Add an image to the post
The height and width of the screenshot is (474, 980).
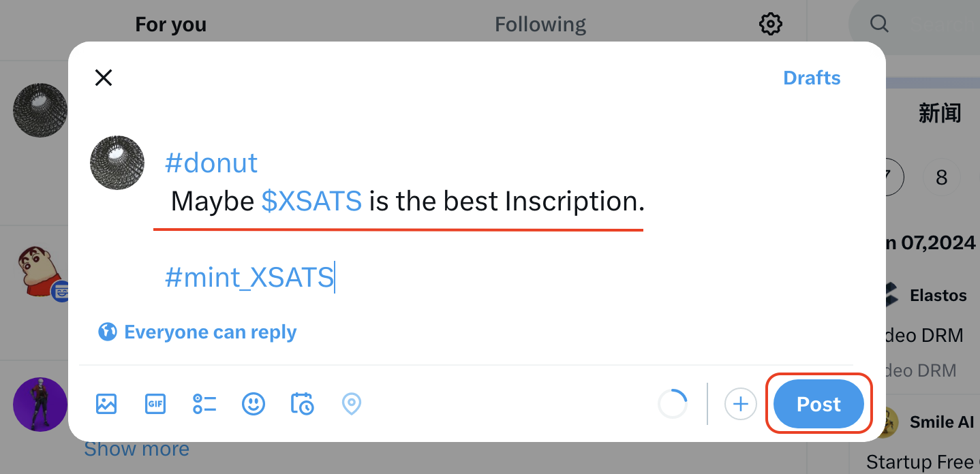[106, 404]
